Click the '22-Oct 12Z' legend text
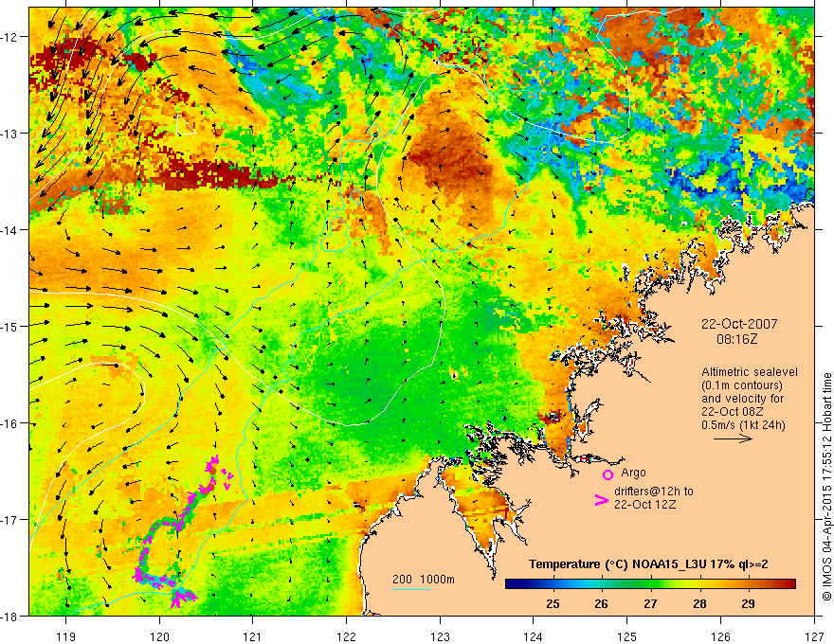Viewport: 834px width, 644px height. point(645,505)
